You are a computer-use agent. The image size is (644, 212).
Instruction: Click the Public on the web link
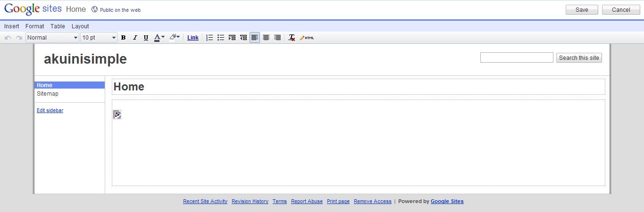(120, 10)
